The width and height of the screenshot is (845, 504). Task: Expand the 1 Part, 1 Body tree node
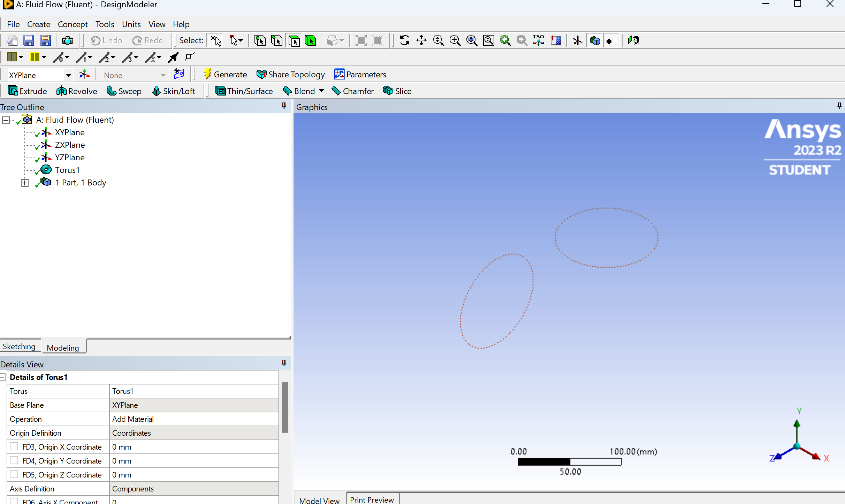point(24,183)
